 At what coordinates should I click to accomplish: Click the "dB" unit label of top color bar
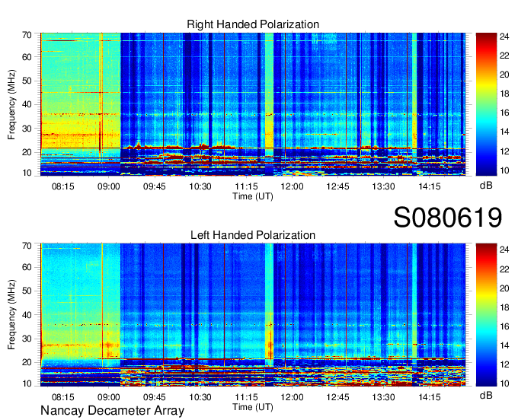tap(486, 186)
